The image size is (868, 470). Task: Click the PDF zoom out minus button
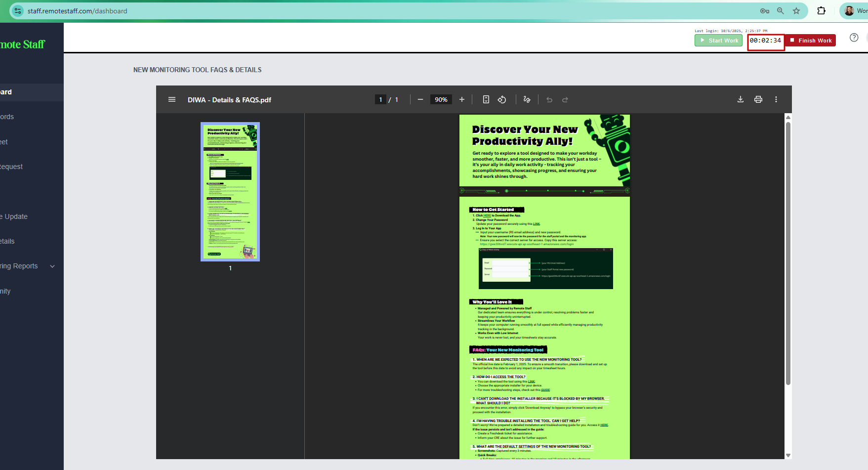point(420,99)
